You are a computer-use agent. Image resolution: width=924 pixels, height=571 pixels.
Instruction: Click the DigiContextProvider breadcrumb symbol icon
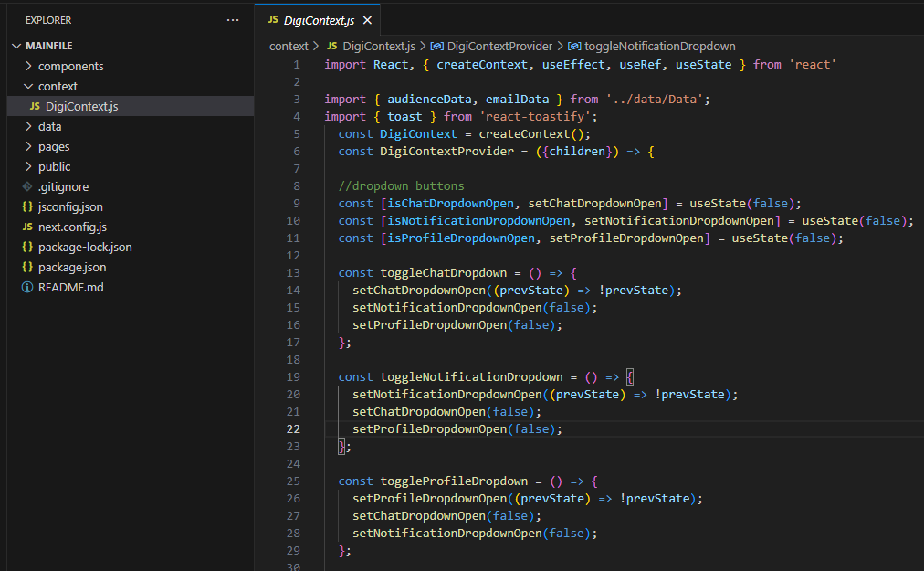pyautogui.click(x=437, y=46)
